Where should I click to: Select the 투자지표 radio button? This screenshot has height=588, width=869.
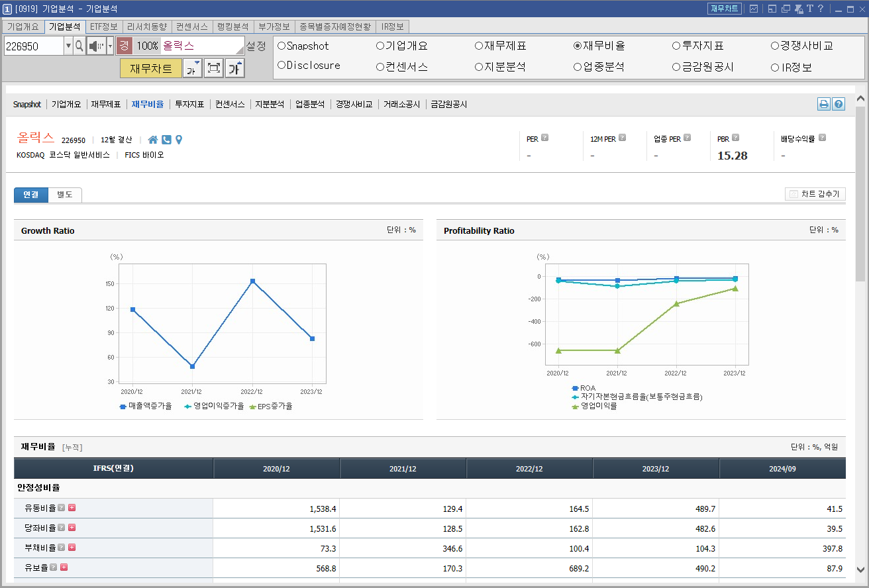(676, 46)
